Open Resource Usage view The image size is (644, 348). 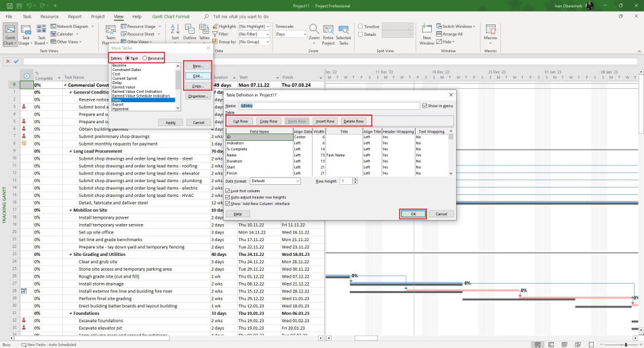click(x=141, y=26)
